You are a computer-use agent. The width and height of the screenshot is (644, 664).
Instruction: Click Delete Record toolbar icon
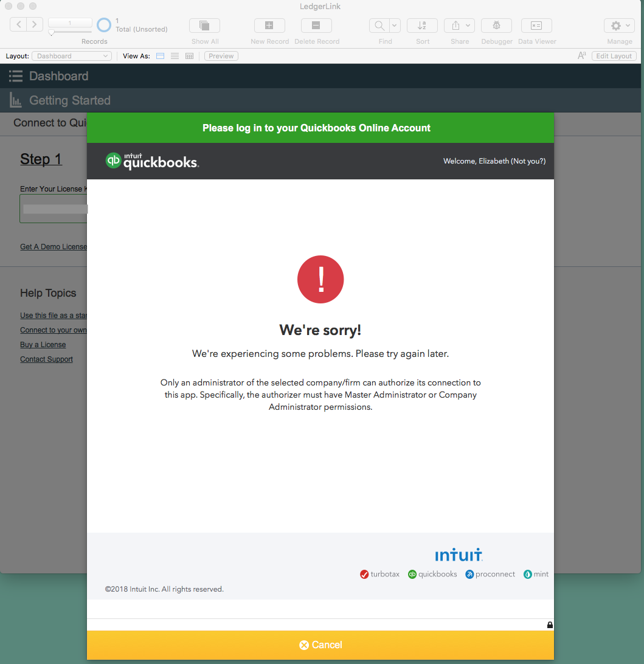coord(316,26)
